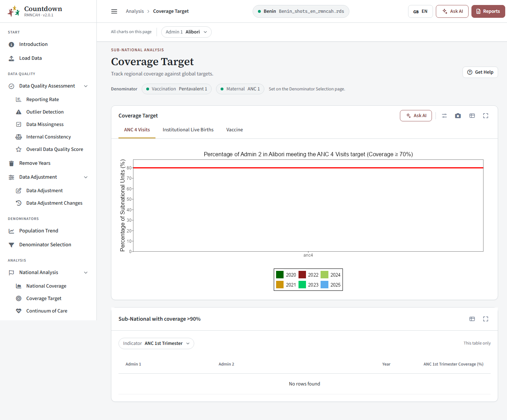Collapse Data Quality Assessment section
507x420 pixels.
(86, 86)
